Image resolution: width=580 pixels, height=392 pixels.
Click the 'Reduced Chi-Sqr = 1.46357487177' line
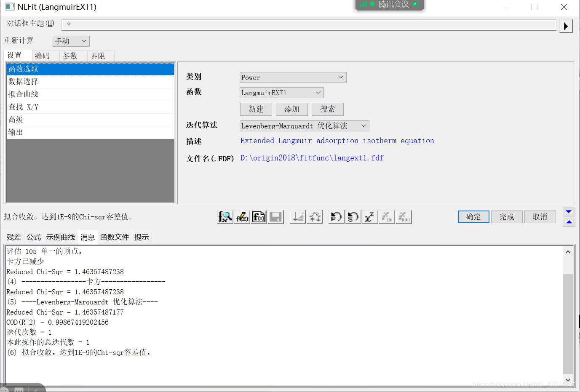(65, 312)
